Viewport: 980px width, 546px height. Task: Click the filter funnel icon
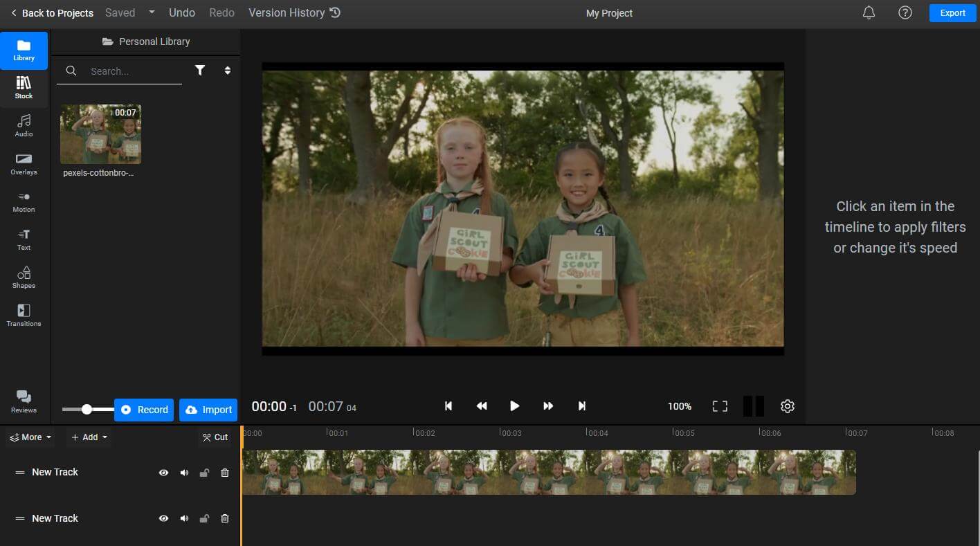click(200, 70)
